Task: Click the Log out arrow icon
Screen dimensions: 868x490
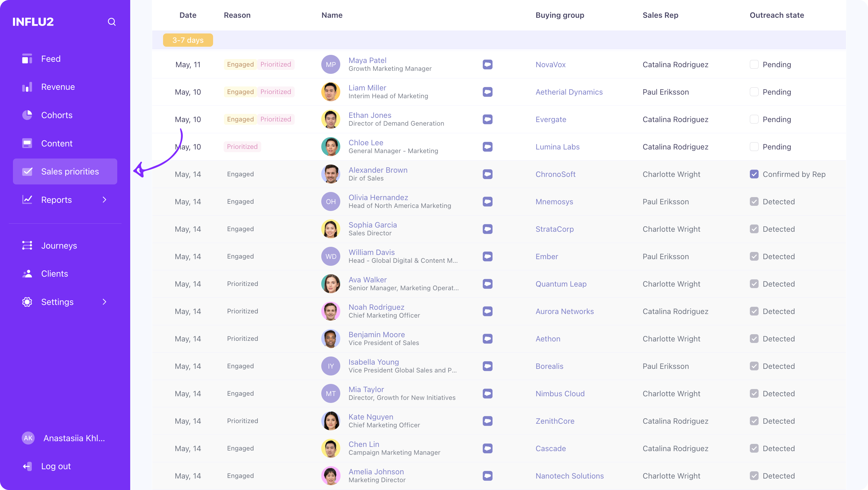Action: tap(27, 466)
